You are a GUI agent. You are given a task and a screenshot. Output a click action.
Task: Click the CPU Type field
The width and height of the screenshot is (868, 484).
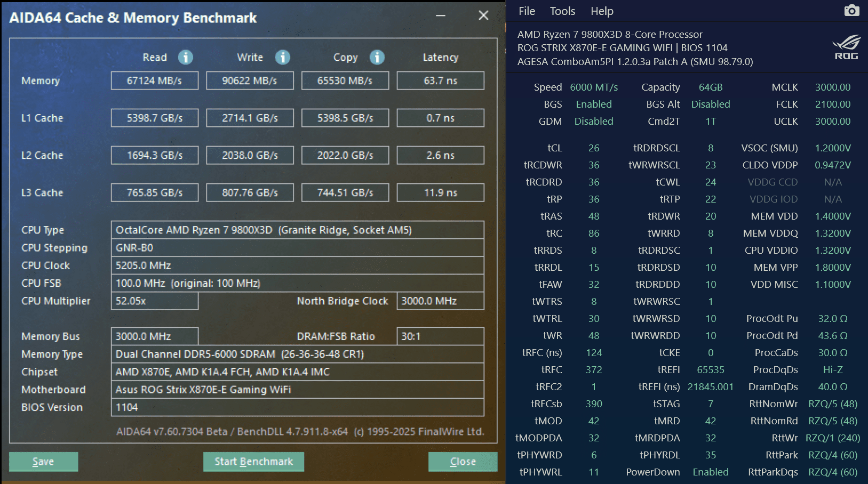[298, 230]
